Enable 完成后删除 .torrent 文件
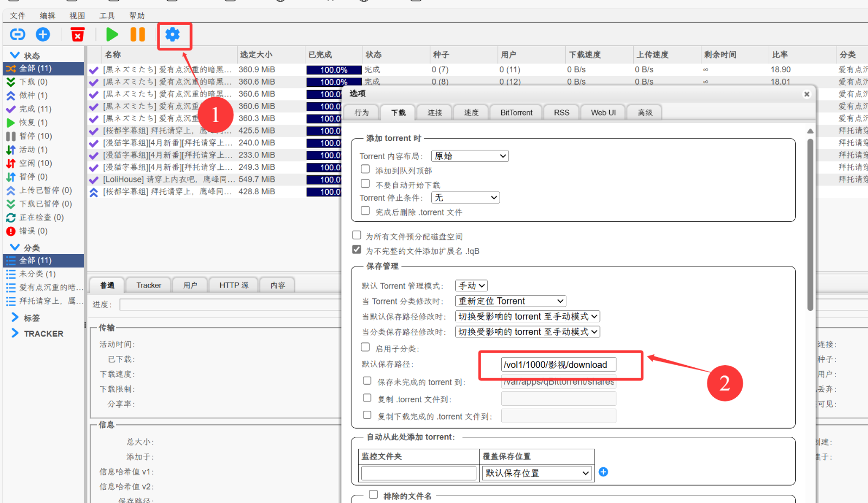868x503 pixels. click(365, 211)
